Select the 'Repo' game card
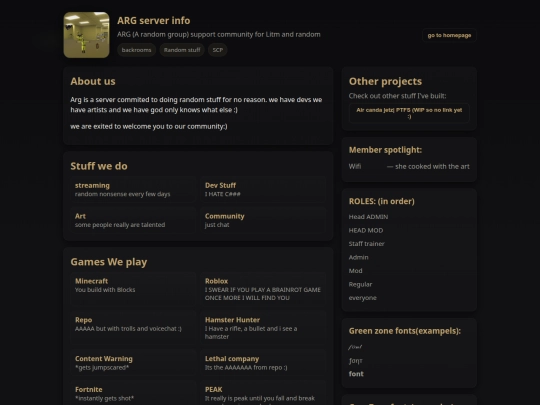Image resolution: width=540 pixels, height=405 pixels. click(x=133, y=328)
